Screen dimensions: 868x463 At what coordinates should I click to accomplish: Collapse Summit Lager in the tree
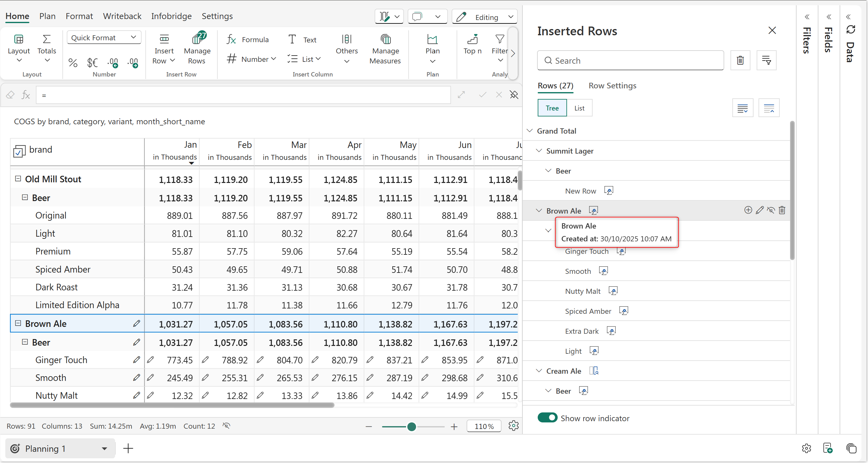[x=539, y=151]
